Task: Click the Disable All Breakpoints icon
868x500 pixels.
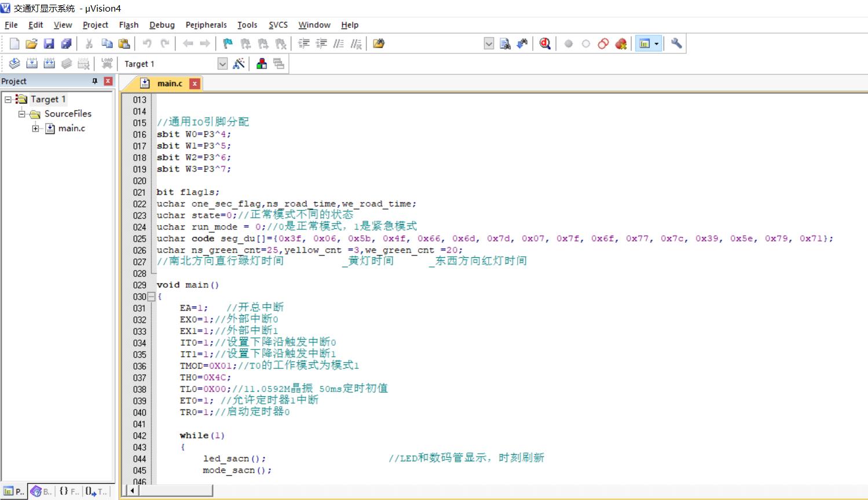Action: coord(603,43)
